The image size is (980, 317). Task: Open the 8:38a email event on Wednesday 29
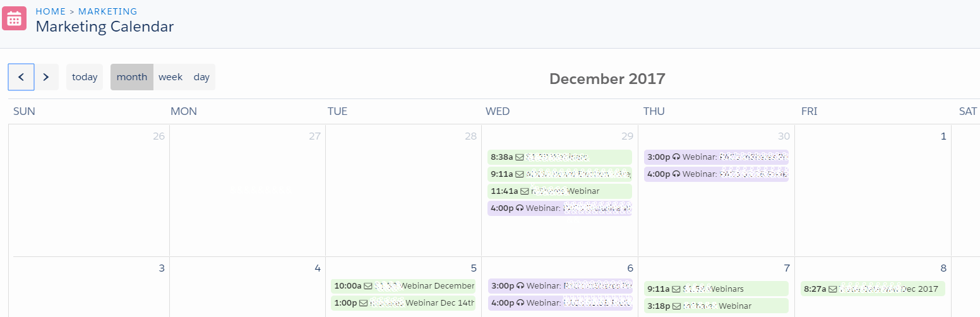(x=559, y=157)
